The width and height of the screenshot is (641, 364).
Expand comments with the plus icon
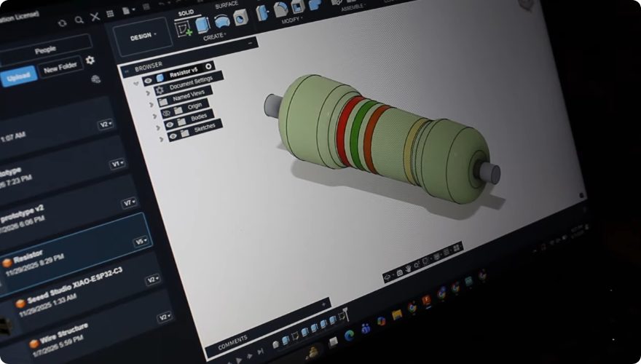tap(323, 304)
